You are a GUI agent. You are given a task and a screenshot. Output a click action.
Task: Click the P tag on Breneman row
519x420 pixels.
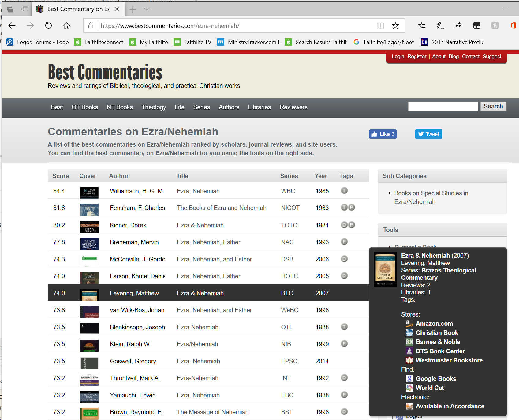coord(344,242)
